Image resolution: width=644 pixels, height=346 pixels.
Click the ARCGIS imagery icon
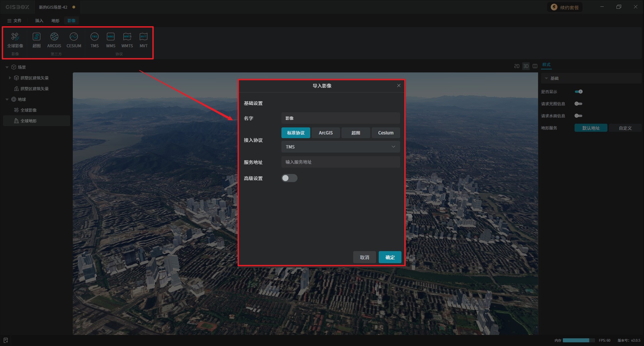click(54, 37)
